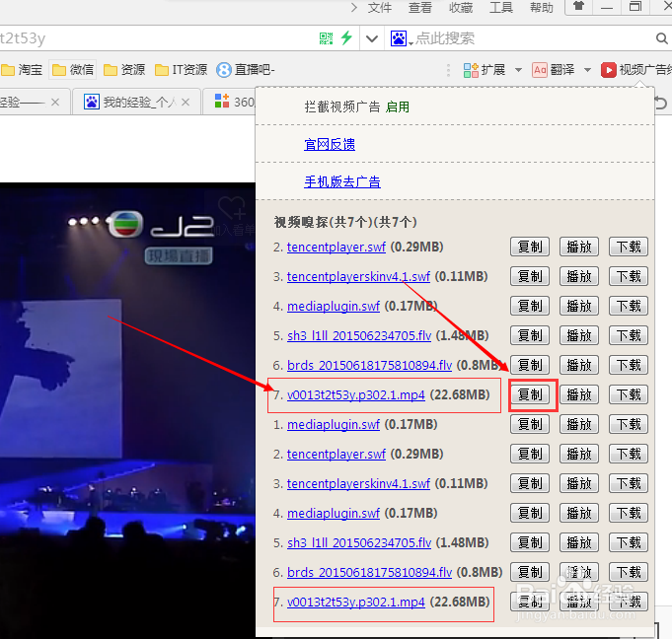
Task: Open the 微信 bookmark folder
Action: [x=73, y=69]
